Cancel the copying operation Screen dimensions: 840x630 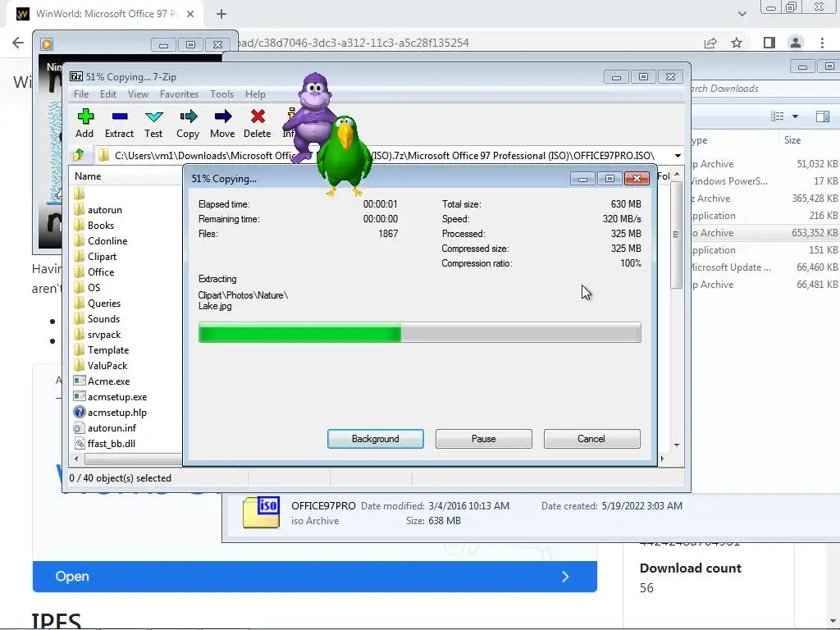pos(592,439)
